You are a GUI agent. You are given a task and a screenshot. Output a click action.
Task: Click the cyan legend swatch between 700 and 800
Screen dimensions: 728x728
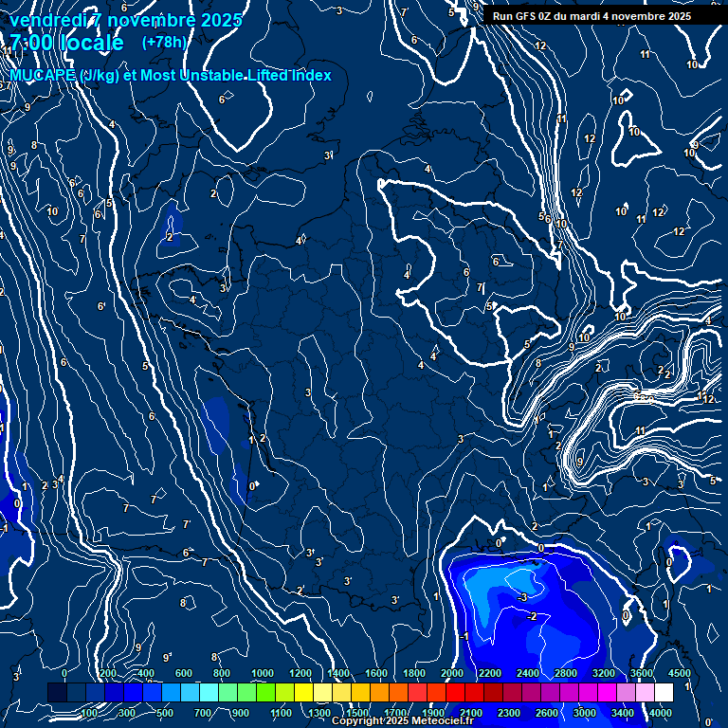click(x=209, y=692)
